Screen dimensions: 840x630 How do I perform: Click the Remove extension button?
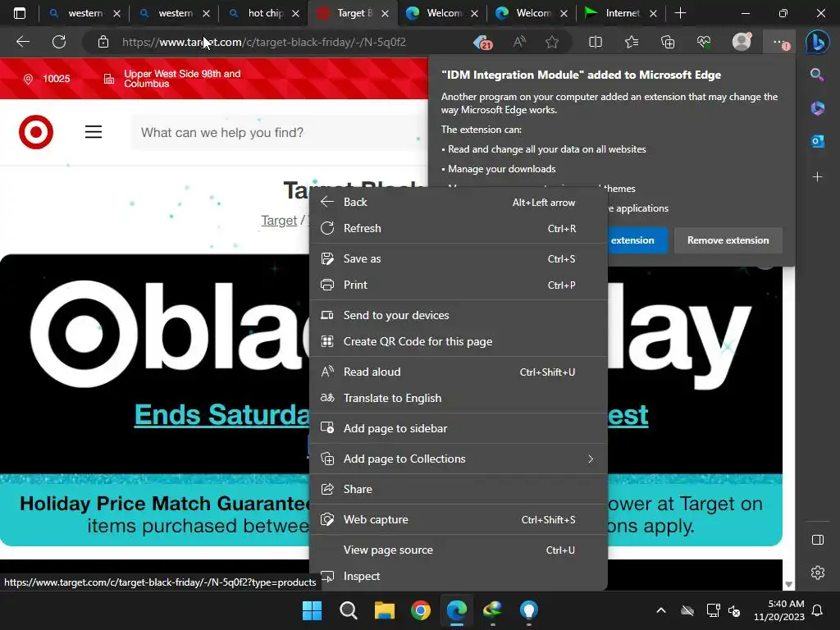(x=728, y=240)
